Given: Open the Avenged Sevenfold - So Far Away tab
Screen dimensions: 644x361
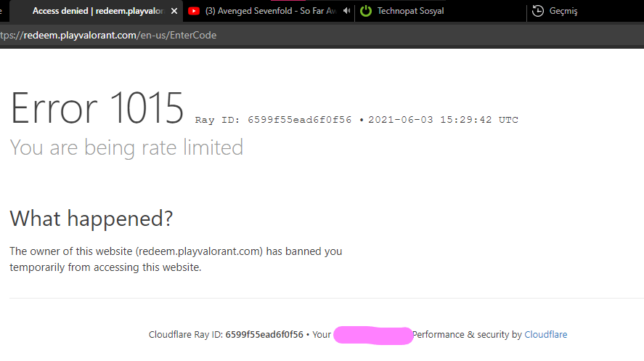Looking at the screenshot, I should 270,11.
